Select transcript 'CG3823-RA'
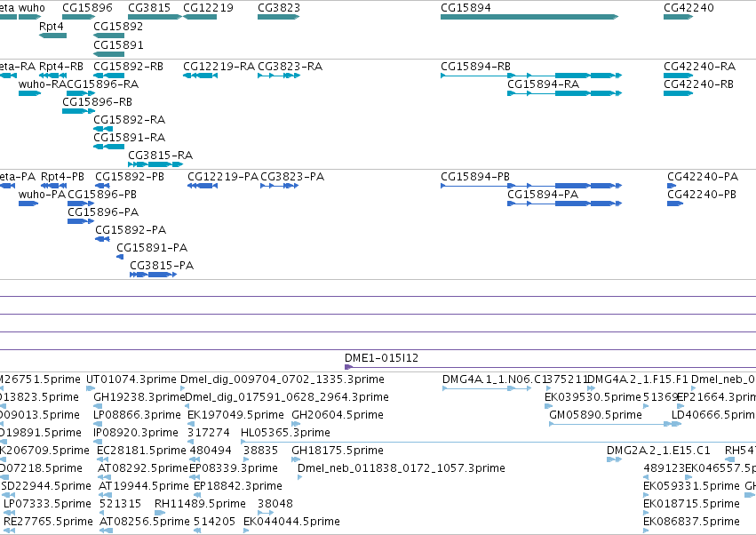756x535 pixels. point(290,66)
